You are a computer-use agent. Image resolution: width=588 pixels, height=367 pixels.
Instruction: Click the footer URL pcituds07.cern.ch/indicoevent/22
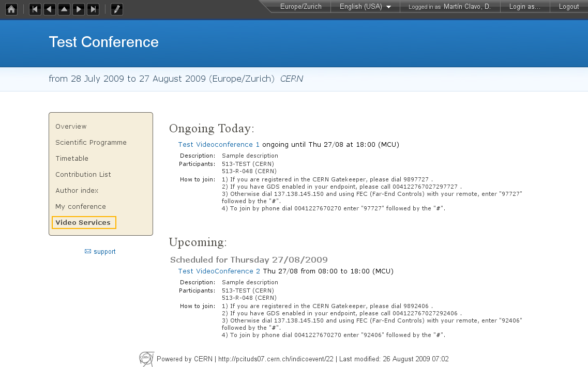pyautogui.click(x=276, y=359)
